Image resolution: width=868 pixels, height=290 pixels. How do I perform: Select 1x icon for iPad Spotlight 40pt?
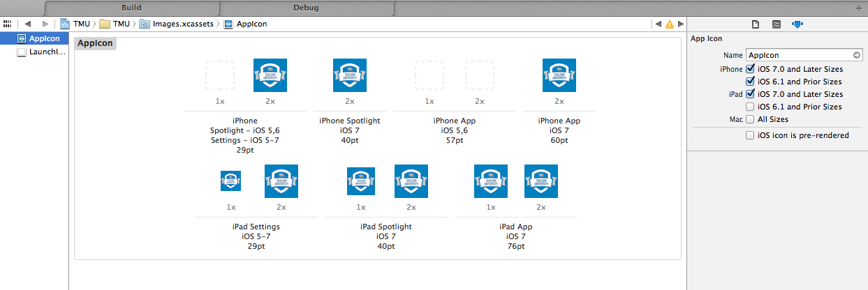(361, 181)
